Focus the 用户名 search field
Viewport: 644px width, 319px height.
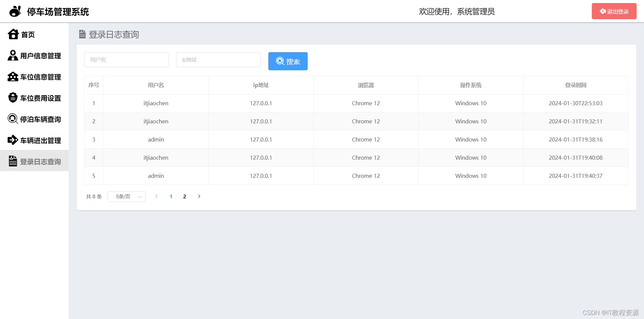pyautogui.click(x=126, y=59)
